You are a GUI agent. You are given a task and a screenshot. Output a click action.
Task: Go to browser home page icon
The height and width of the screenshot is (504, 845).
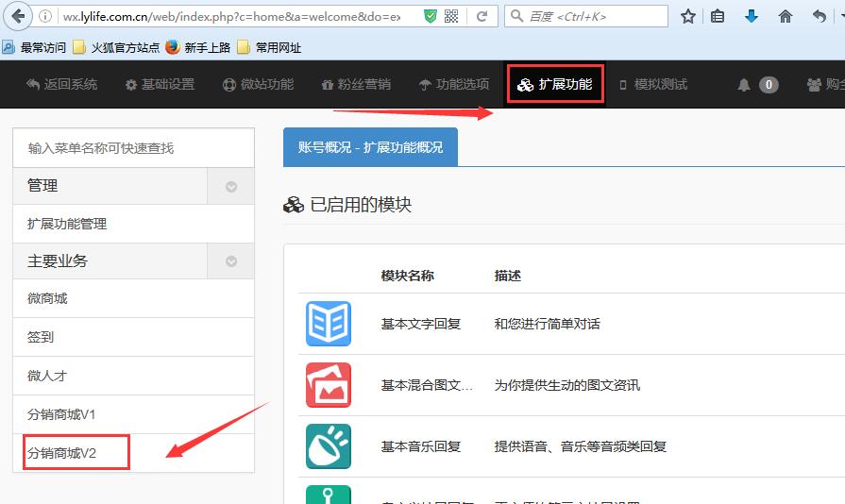[x=785, y=16]
